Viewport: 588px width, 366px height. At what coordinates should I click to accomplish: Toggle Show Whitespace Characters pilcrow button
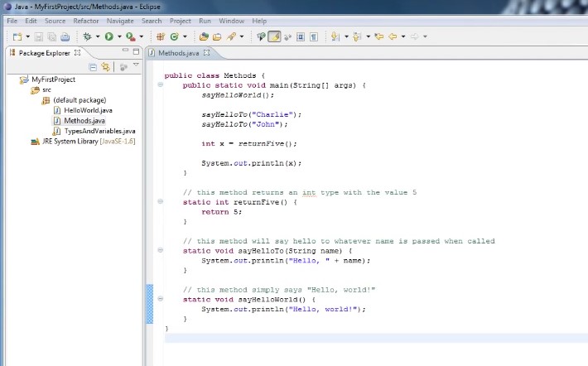click(314, 36)
